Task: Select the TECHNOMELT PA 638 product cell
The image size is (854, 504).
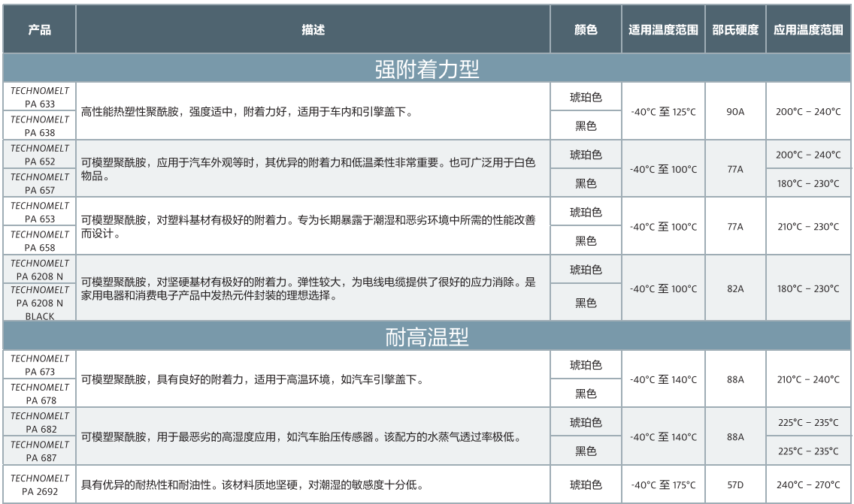Action: 39,125
